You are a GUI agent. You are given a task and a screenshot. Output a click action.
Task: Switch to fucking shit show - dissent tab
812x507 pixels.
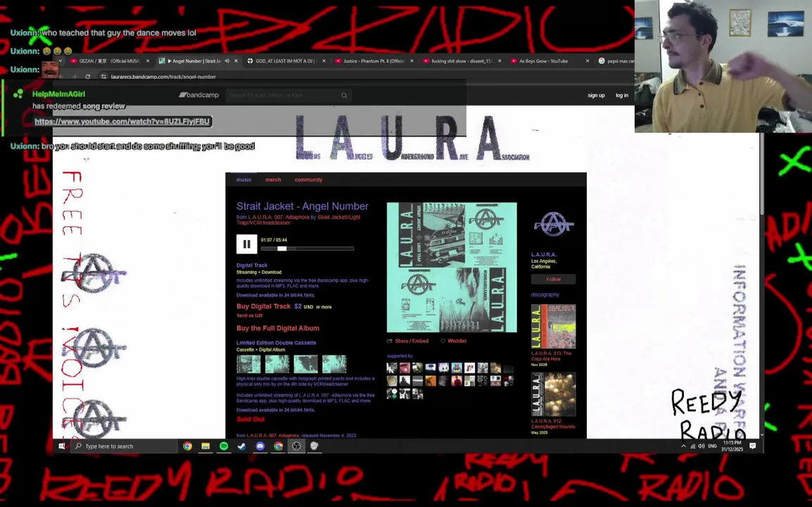462,61
